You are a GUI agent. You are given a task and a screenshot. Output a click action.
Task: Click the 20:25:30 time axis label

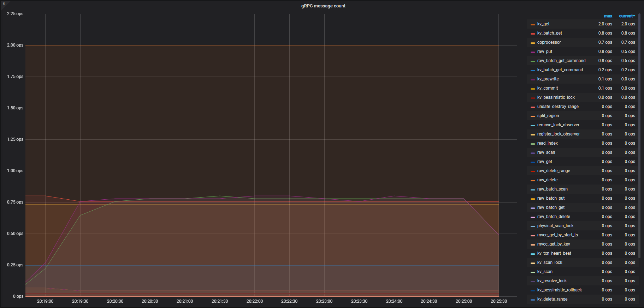[499, 301]
